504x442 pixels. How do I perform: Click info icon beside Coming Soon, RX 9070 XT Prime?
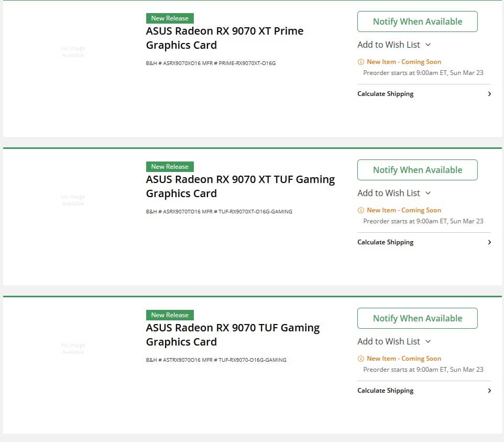pos(360,62)
